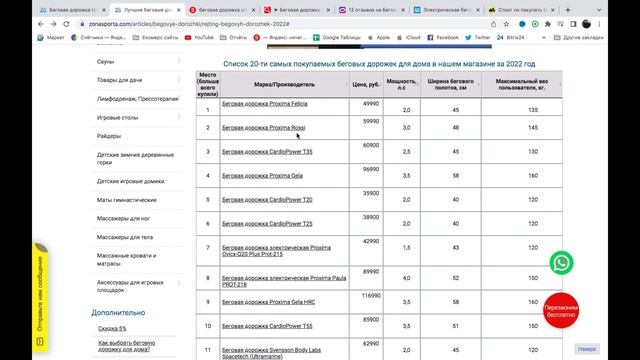Image resolution: width=640 pixels, height=360 pixels.
Task: Open the Массажеры для ног category
Action: point(123,218)
